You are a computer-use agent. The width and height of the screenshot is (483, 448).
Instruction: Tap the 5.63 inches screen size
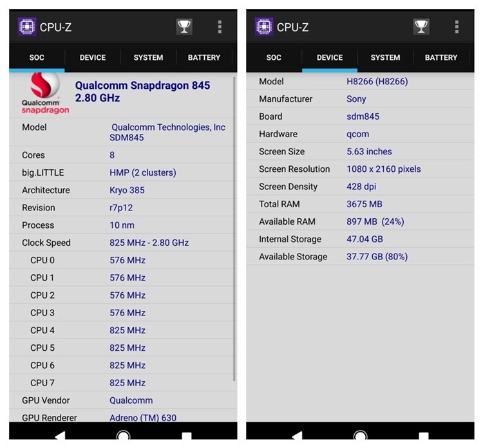coord(369,152)
